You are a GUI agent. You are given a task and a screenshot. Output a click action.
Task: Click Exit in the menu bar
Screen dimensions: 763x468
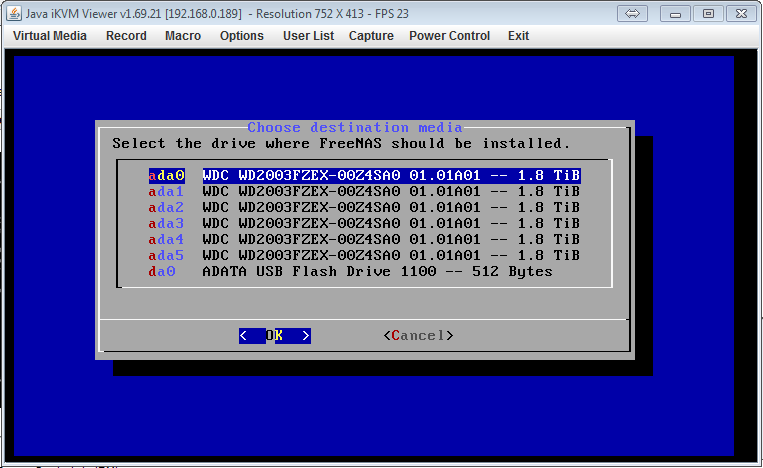coord(518,36)
